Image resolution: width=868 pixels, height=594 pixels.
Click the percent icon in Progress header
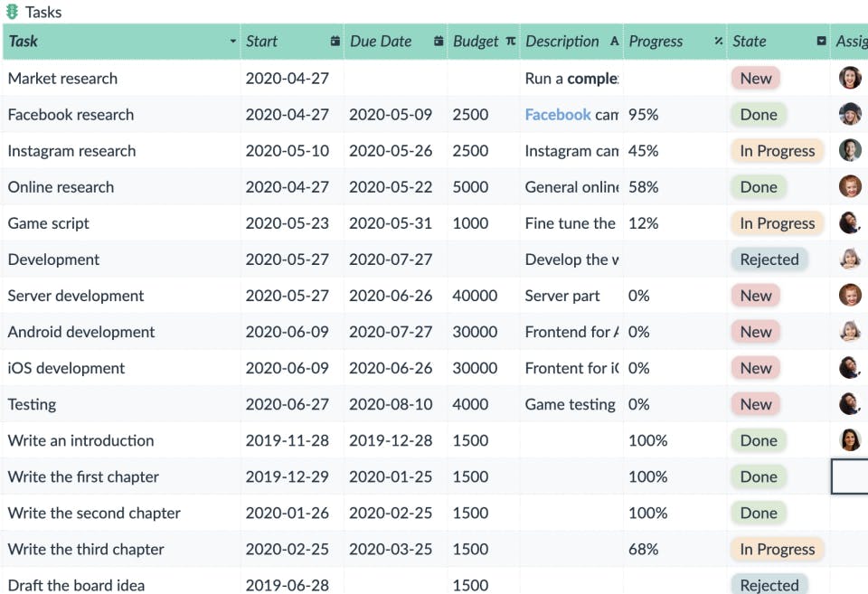[x=718, y=42]
